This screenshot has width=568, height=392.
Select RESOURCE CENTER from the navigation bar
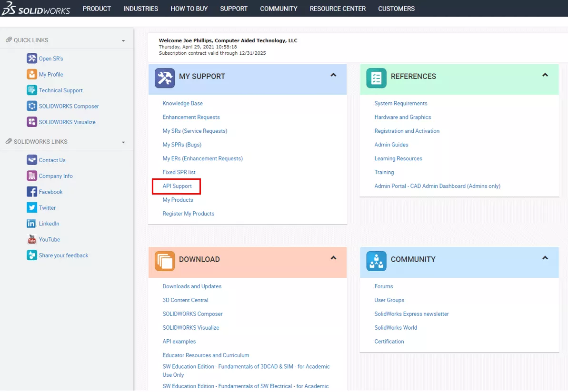pyautogui.click(x=338, y=8)
